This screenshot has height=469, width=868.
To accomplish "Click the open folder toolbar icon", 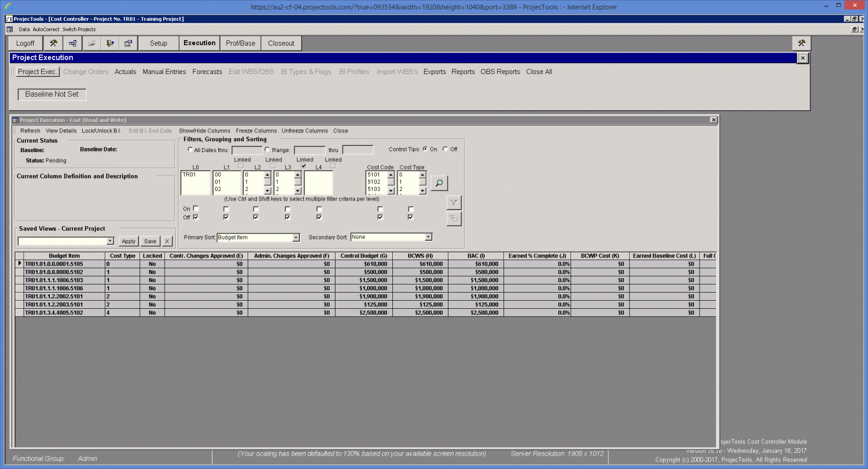I will [x=91, y=43].
